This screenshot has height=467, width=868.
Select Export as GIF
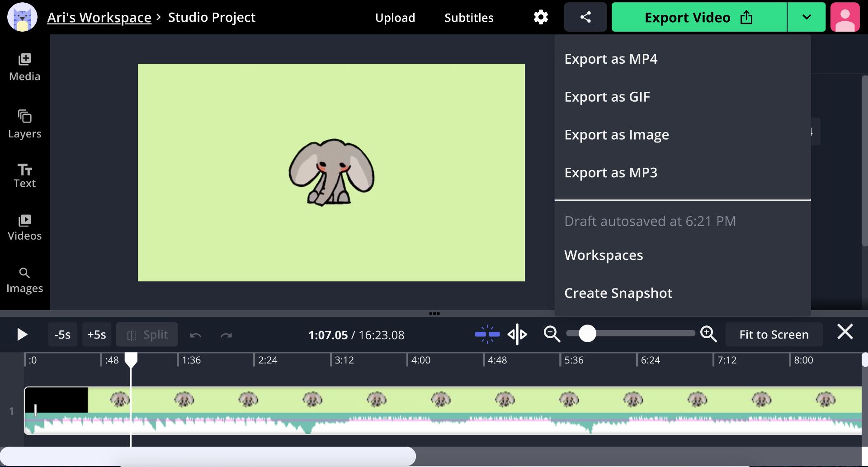coord(607,96)
